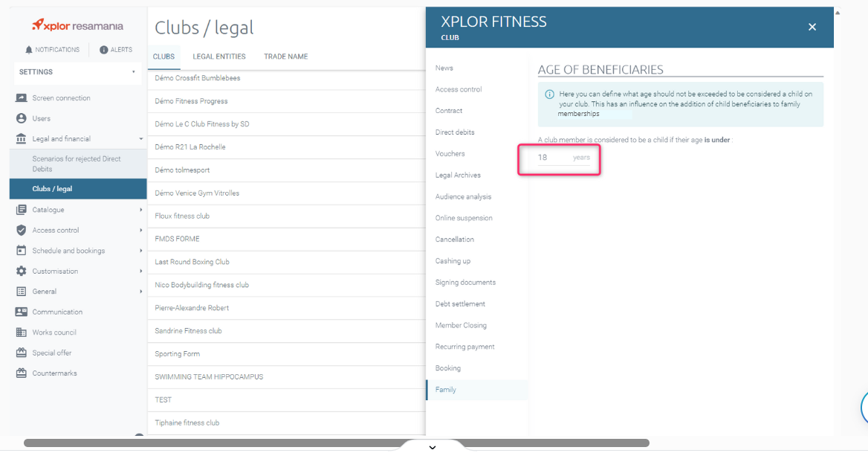The image size is (868, 453).
Task: Open Scenarios for rejected Direct Debits
Action: 78,164
